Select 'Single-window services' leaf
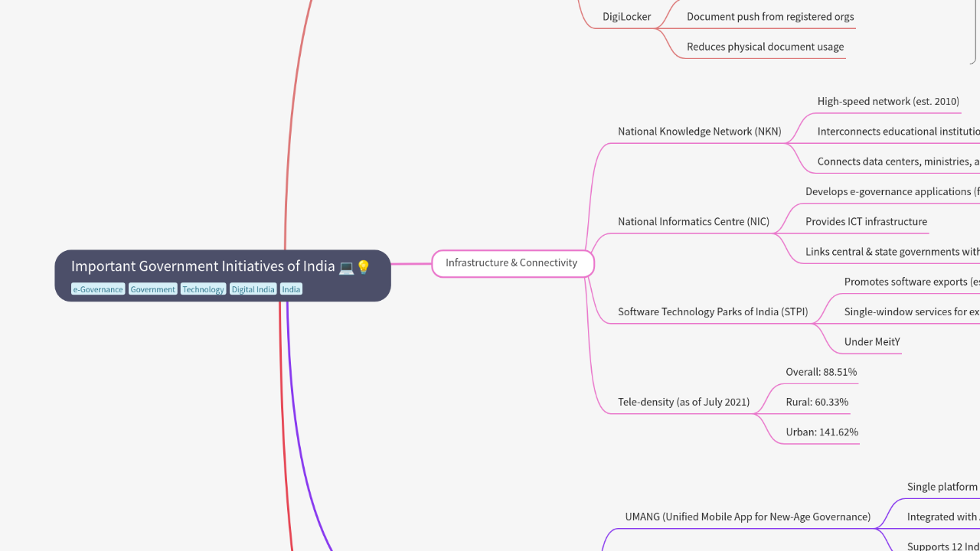 point(912,312)
